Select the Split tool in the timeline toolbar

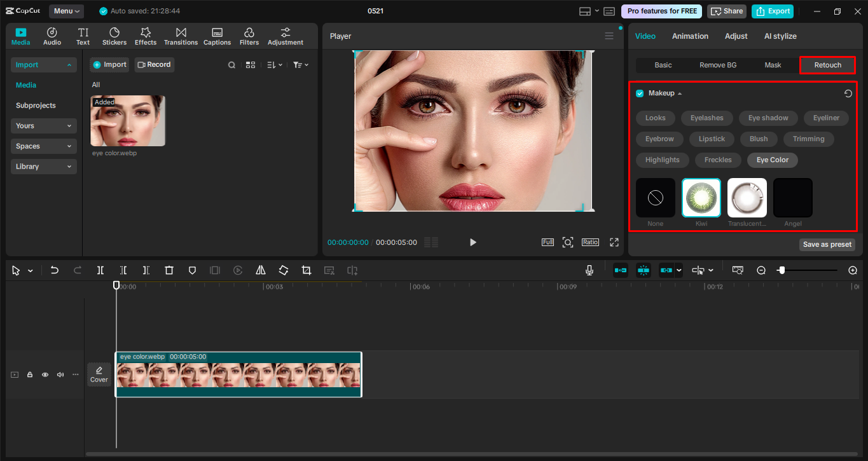pyautogui.click(x=100, y=270)
